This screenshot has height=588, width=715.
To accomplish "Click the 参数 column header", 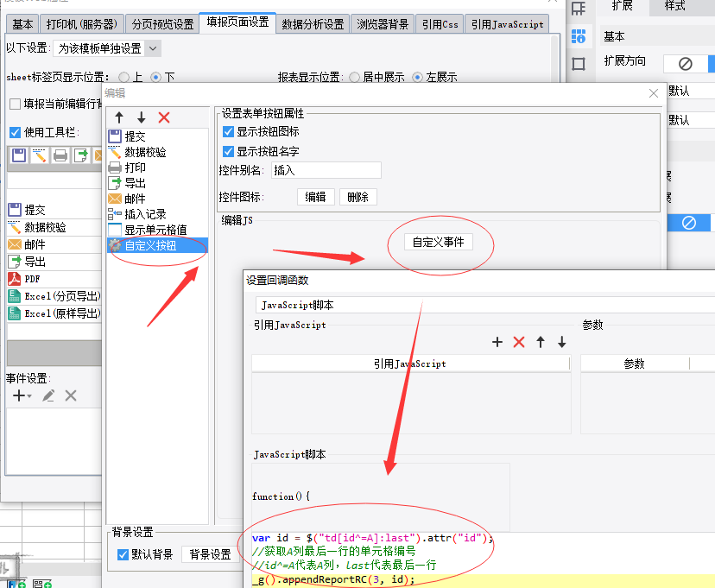I will click(x=635, y=364).
